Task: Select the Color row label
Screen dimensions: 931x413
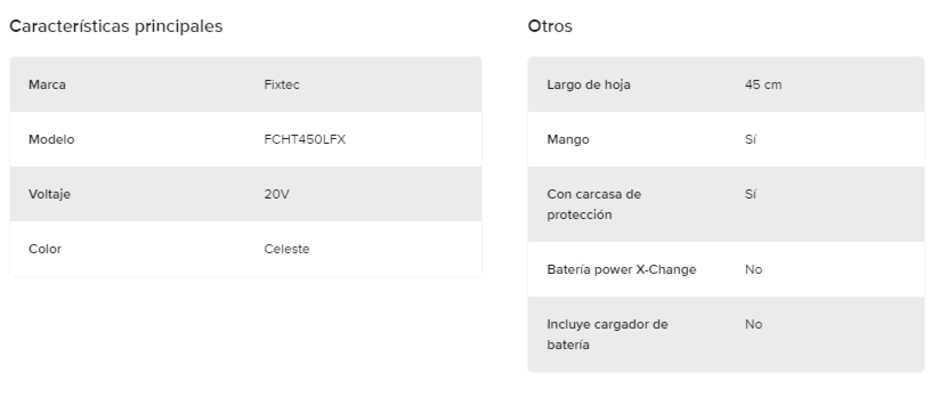Action: [45, 249]
